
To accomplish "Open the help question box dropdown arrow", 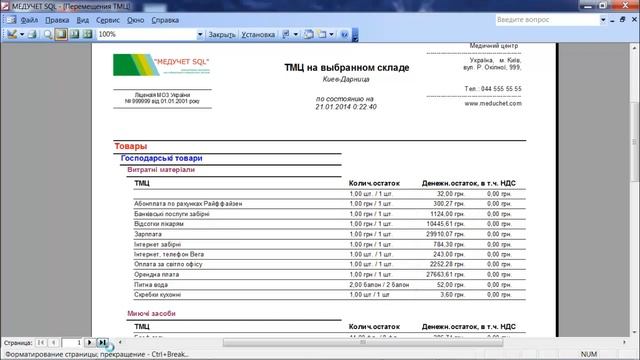I will [x=603, y=20].
